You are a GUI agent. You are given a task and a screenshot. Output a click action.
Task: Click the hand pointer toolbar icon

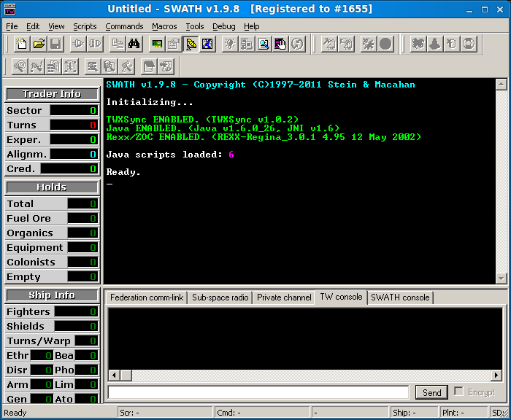click(280, 44)
